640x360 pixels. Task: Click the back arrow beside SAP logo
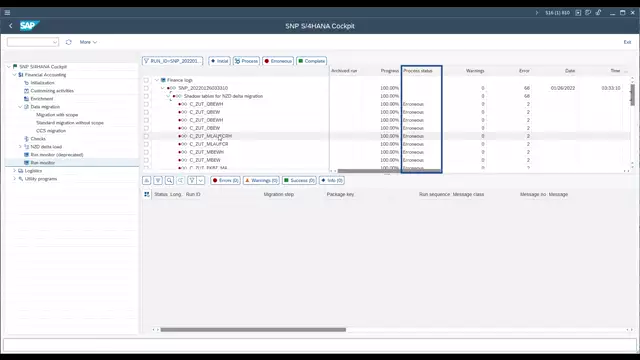click(11, 26)
